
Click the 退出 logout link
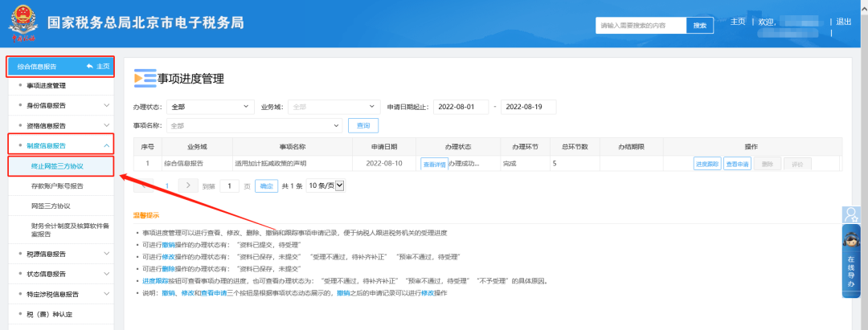[x=843, y=22]
